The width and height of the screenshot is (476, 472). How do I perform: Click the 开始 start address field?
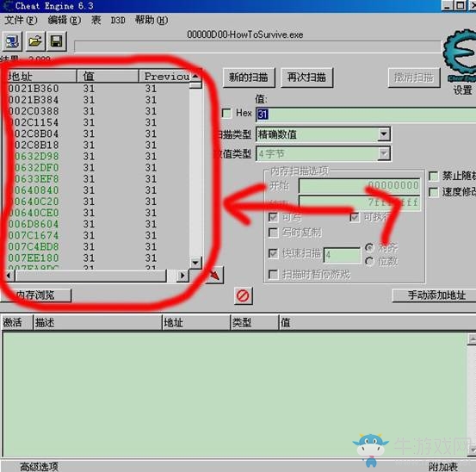360,185
